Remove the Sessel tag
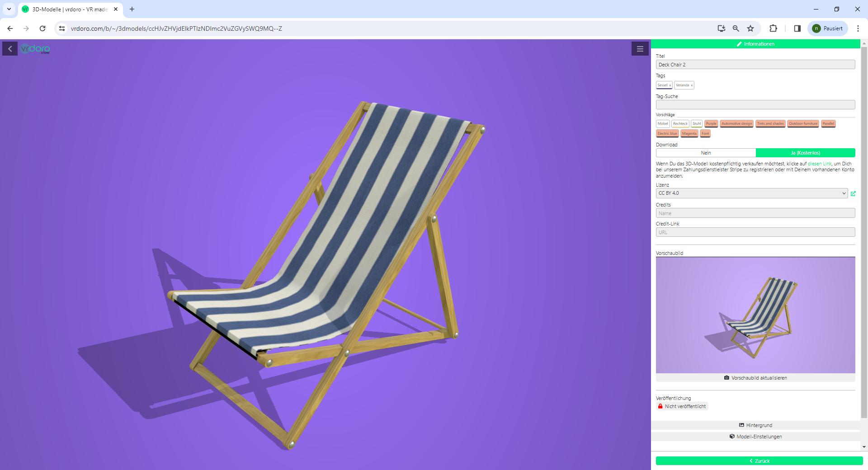The height and width of the screenshot is (470, 868). pyautogui.click(x=670, y=85)
